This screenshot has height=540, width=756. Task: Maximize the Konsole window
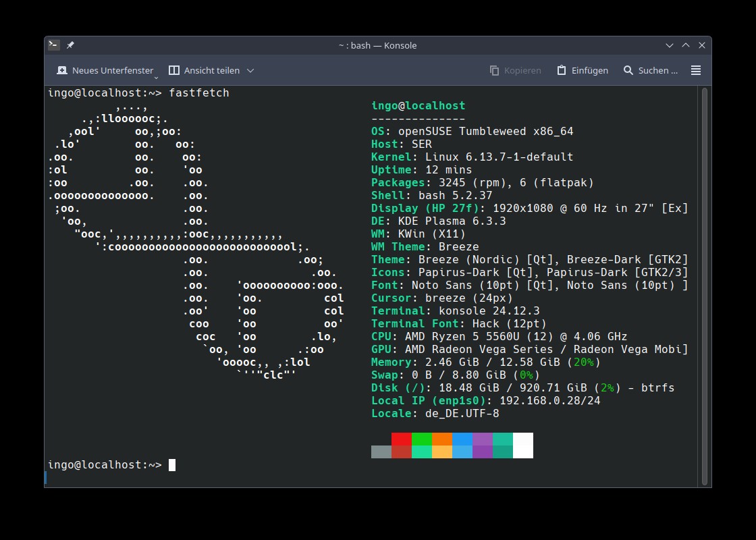pyautogui.click(x=686, y=45)
